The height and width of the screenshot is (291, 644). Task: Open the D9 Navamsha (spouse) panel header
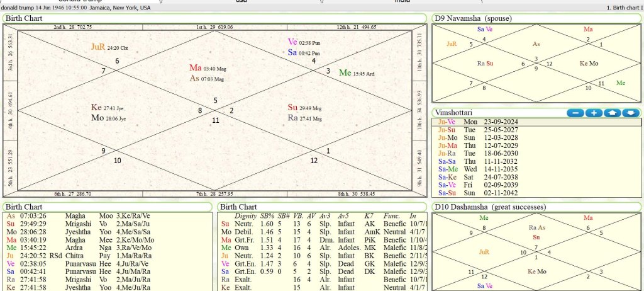(x=473, y=18)
